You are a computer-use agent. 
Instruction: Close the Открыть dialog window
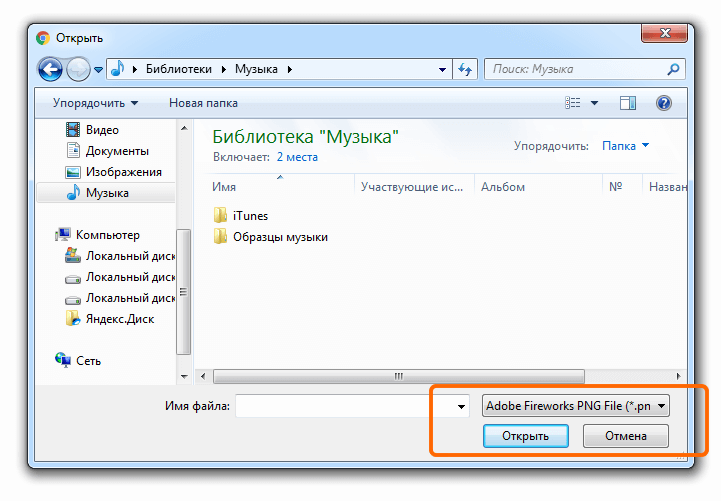coord(665,33)
